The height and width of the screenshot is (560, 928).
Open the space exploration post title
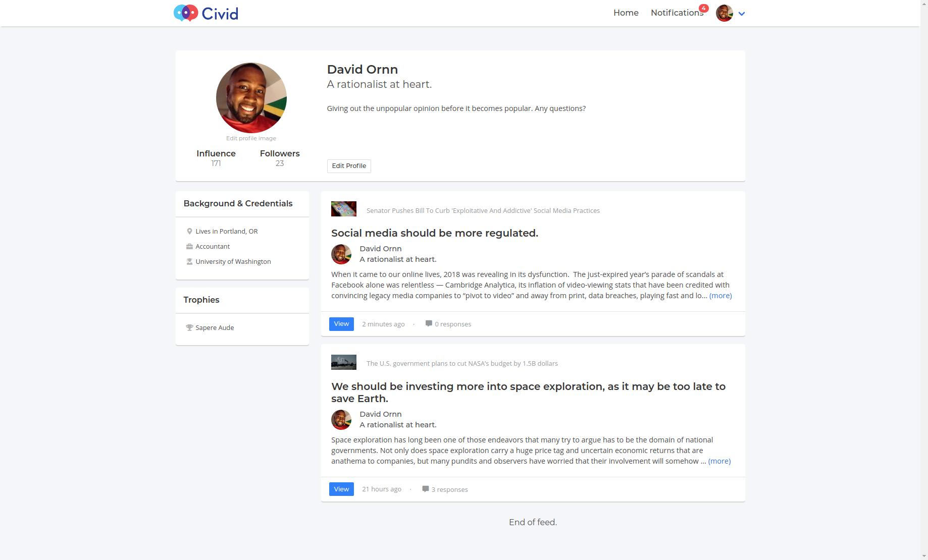(x=528, y=393)
